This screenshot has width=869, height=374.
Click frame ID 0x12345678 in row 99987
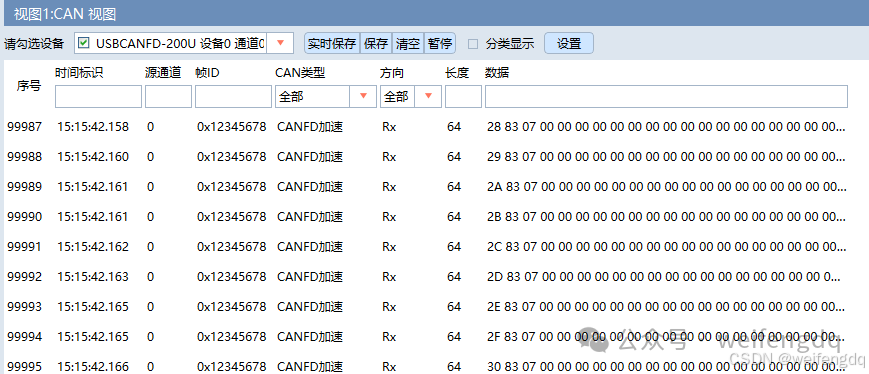[232, 127]
